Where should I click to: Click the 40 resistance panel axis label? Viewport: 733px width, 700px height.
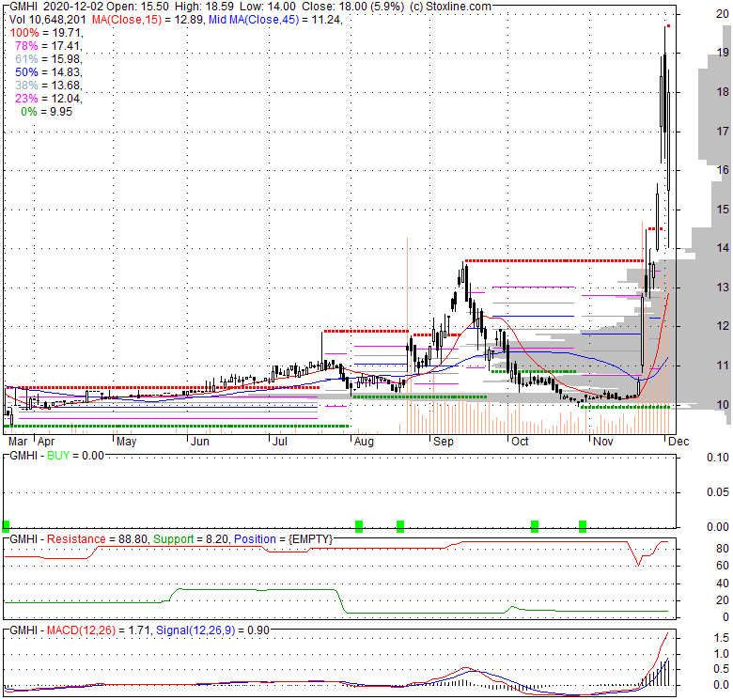(723, 583)
